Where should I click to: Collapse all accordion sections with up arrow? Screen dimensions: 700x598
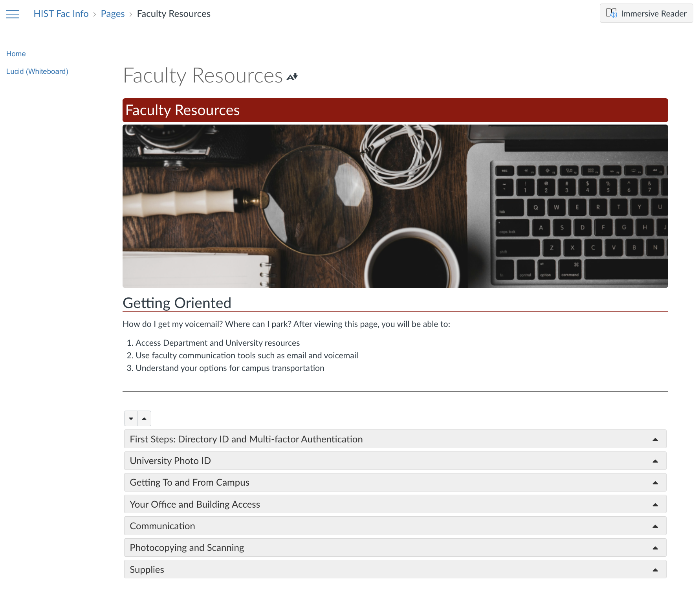pos(145,418)
